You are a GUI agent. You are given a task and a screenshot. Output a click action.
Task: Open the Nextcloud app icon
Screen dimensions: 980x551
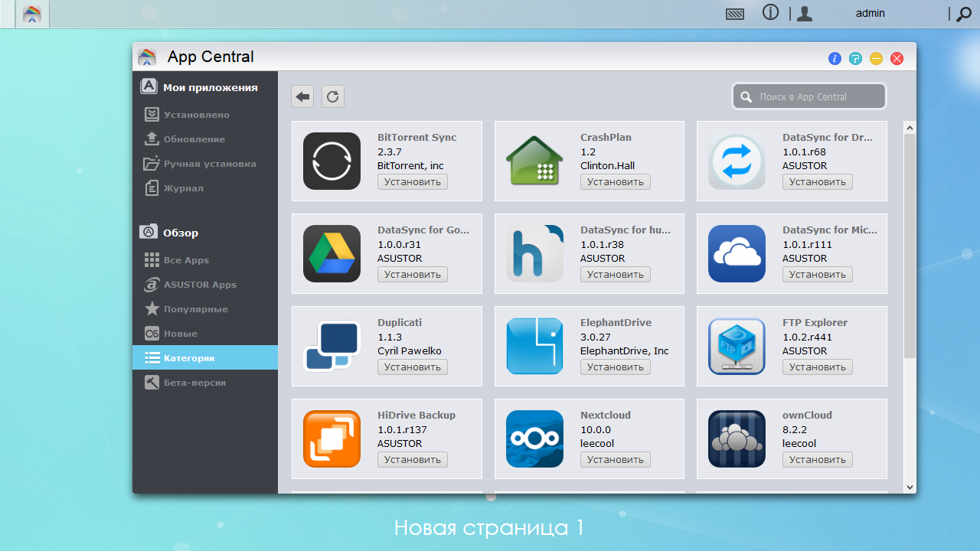(534, 439)
